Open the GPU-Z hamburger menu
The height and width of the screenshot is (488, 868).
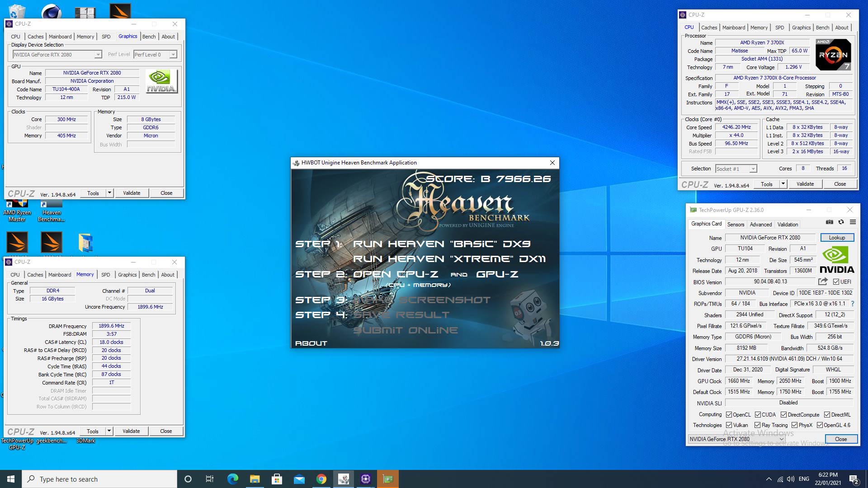(853, 222)
